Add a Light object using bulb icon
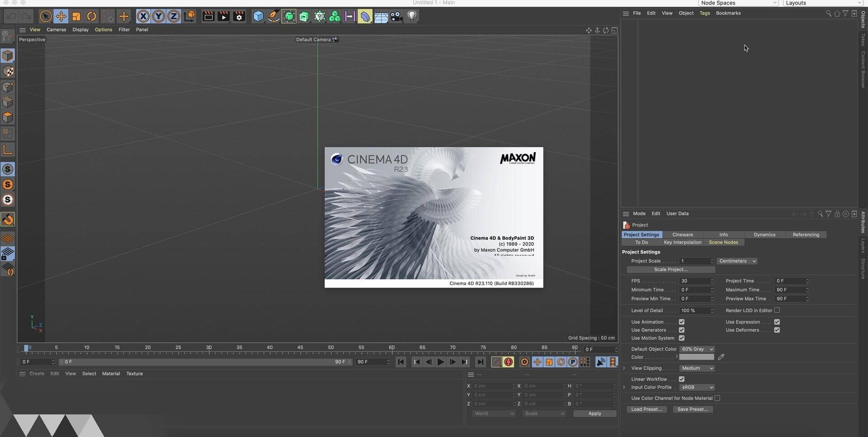 click(x=411, y=17)
